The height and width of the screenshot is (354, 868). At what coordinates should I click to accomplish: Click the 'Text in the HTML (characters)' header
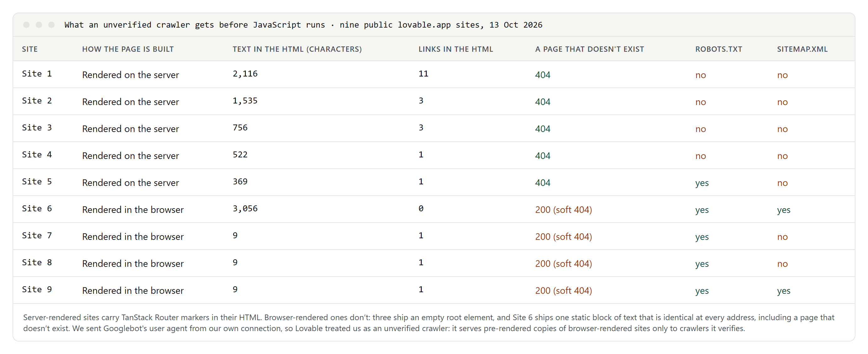(297, 49)
